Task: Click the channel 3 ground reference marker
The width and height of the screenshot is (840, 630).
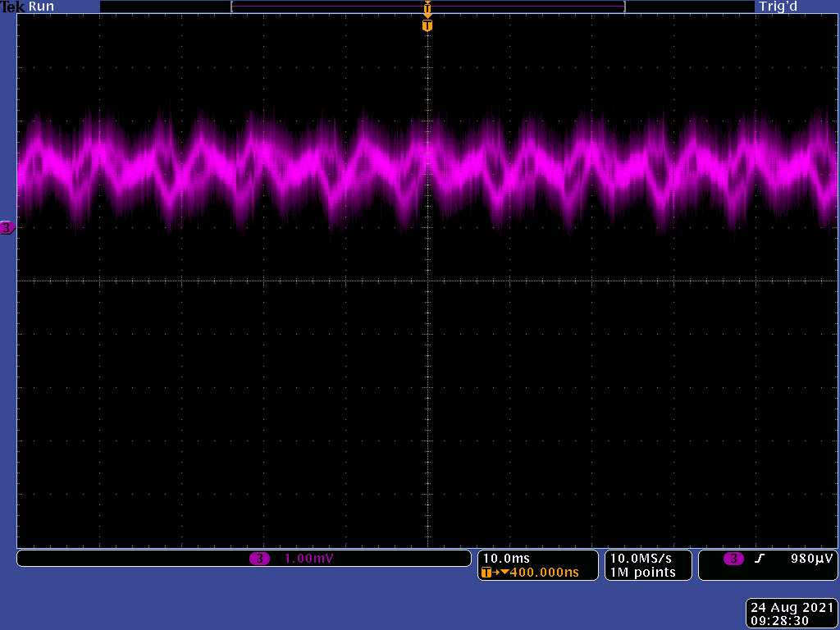Action: coord(7,228)
